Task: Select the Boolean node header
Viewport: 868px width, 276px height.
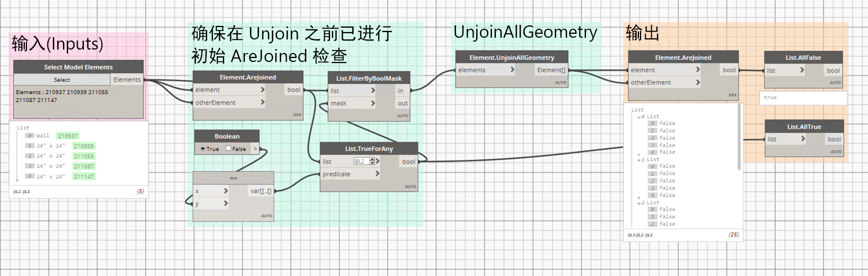Action: click(x=227, y=136)
